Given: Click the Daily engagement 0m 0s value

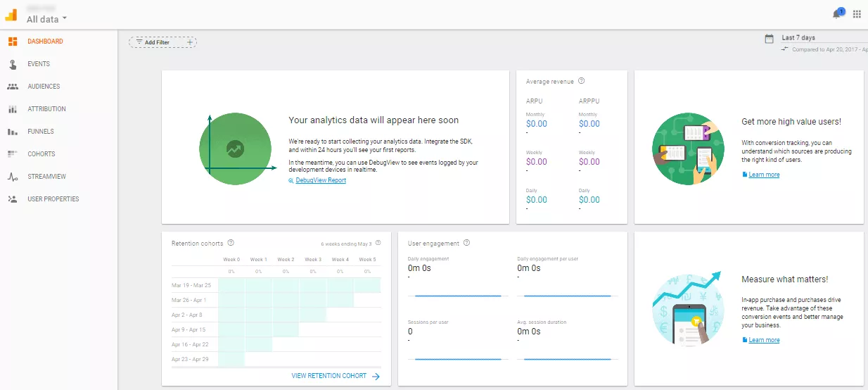Looking at the screenshot, I should [419, 268].
